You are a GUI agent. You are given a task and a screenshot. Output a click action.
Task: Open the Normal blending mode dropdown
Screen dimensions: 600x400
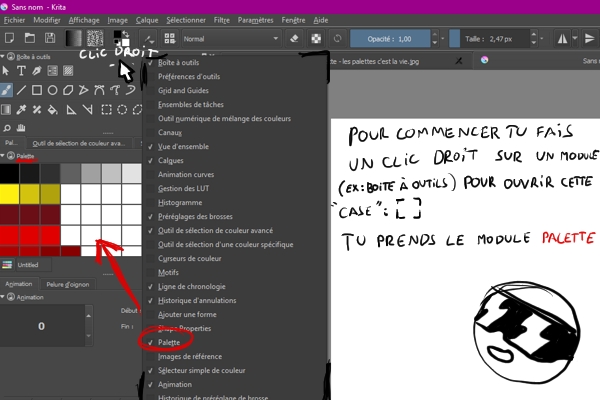click(x=231, y=39)
